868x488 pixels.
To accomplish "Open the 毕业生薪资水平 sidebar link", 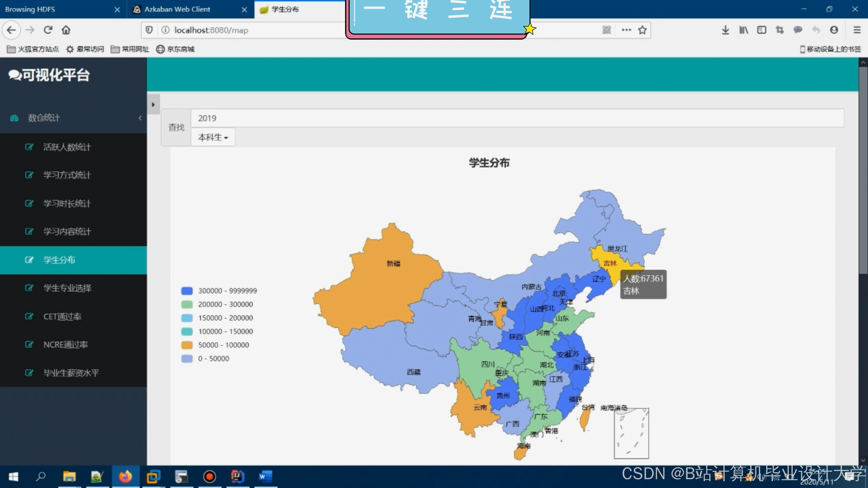I will coord(71,373).
